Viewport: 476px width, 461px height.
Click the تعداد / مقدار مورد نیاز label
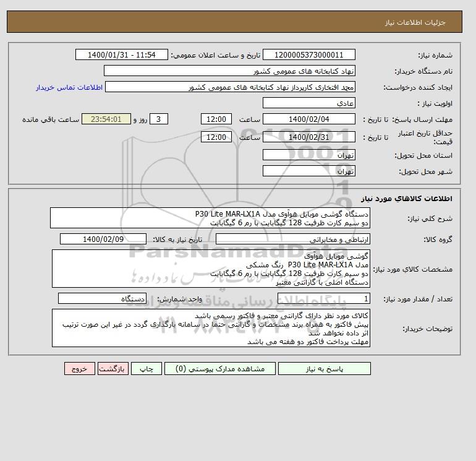pyautogui.click(x=418, y=299)
